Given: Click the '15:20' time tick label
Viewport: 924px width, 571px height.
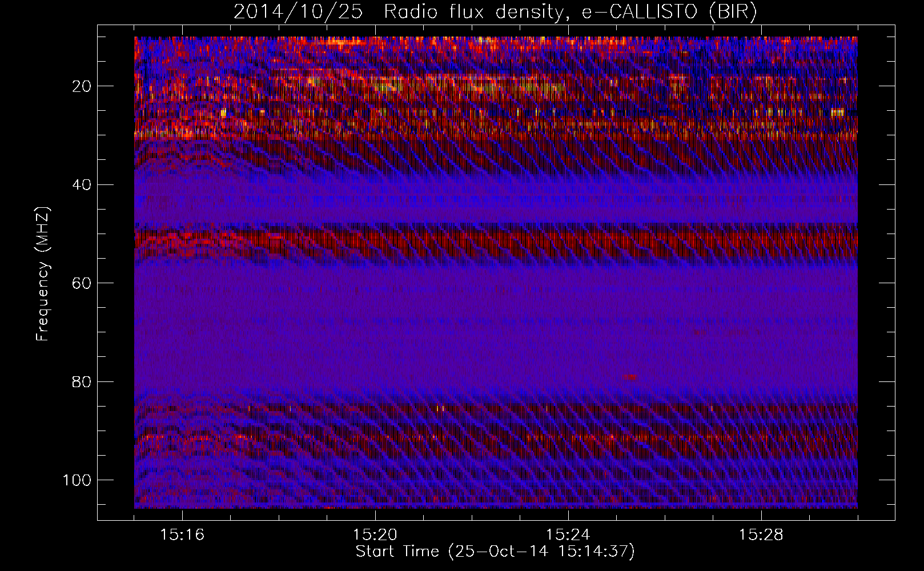Looking at the screenshot, I should tap(375, 535).
